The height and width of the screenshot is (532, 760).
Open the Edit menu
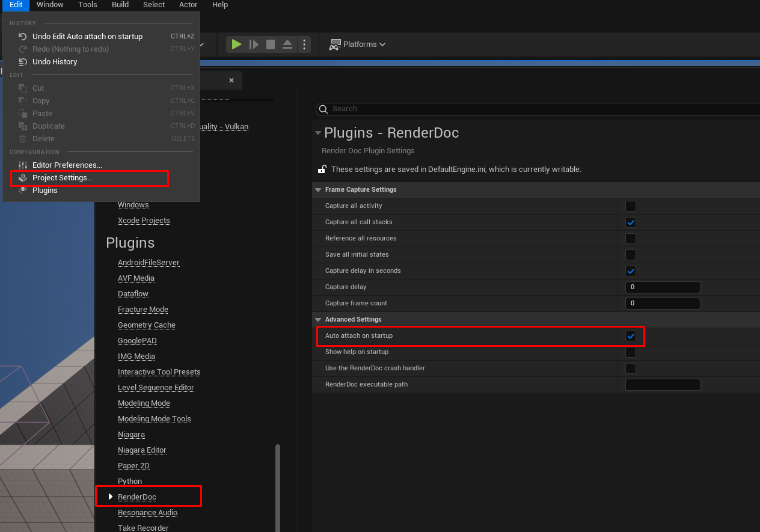(16, 5)
